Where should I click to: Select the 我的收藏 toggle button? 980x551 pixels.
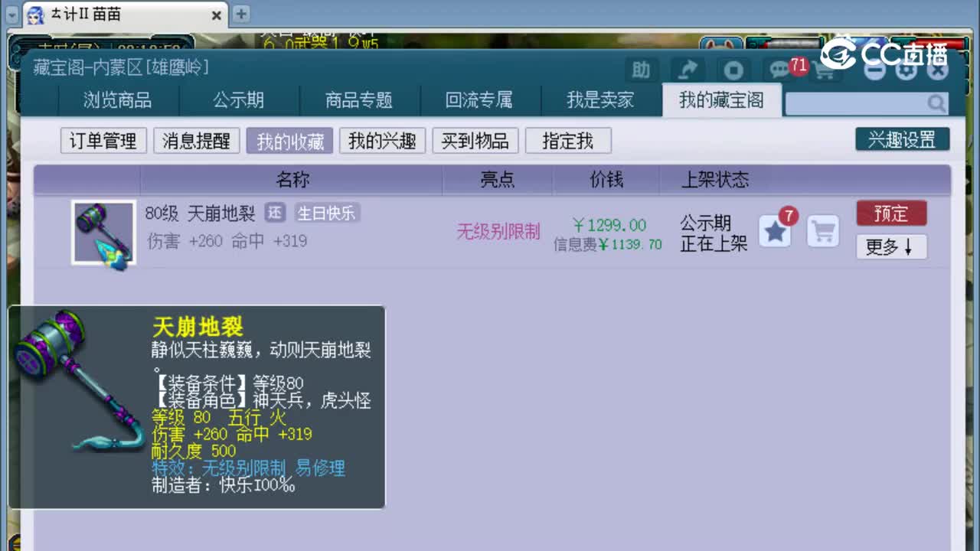coord(289,140)
